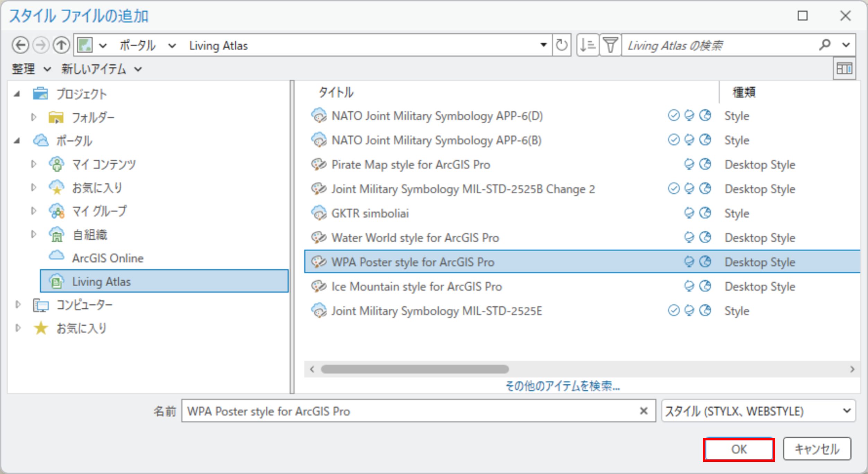Click the horizontal scrollbar thumb
Screen dimensions: 868x474
click(414, 369)
